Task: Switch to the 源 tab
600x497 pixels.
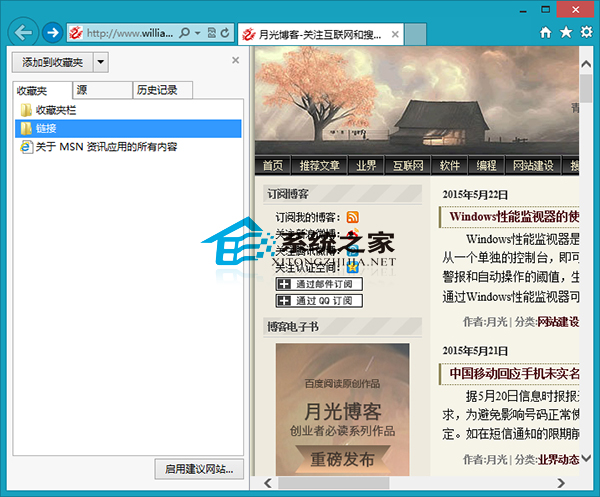Action: coord(102,90)
